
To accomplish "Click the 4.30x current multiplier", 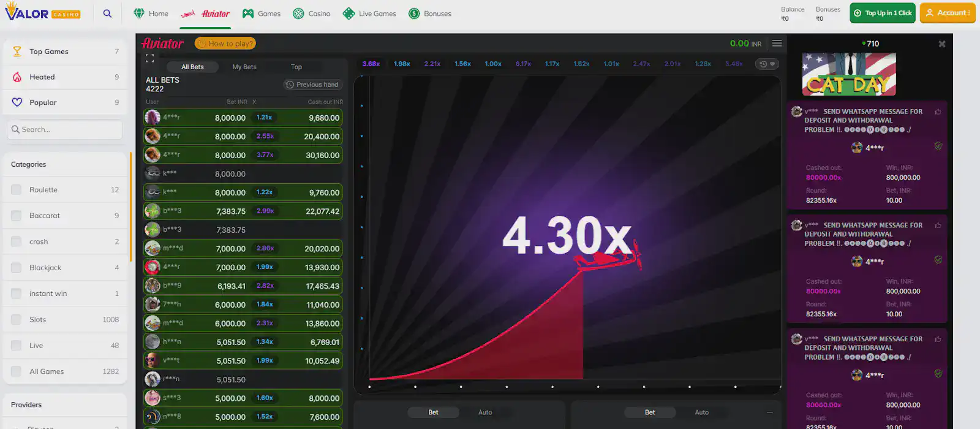I will tap(566, 235).
